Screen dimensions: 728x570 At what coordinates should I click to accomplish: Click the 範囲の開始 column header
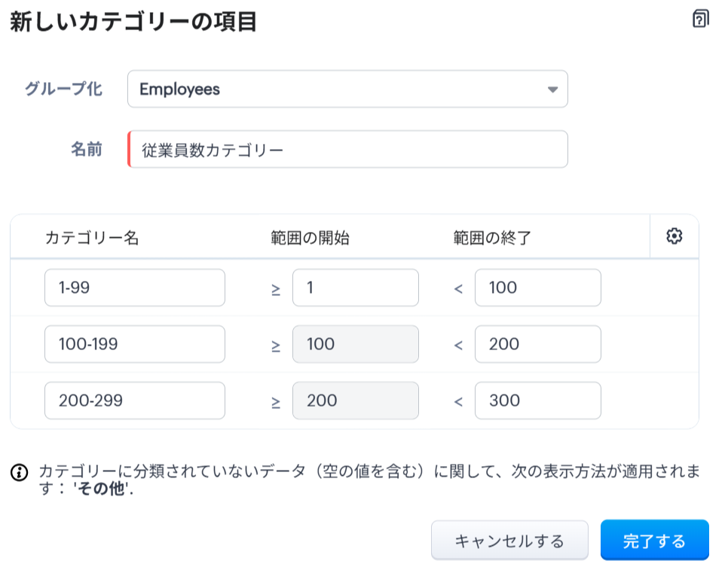(x=310, y=237)
